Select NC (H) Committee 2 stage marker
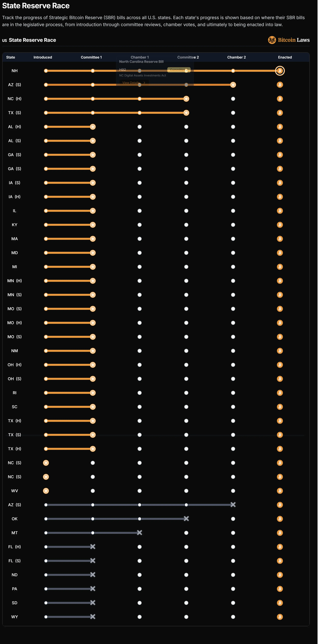Viewport: 318px width, 644px height. (186, 99)
